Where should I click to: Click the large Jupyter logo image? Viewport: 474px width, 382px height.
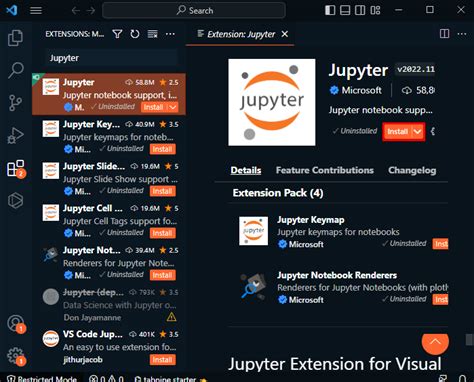(x=272, y=102)
